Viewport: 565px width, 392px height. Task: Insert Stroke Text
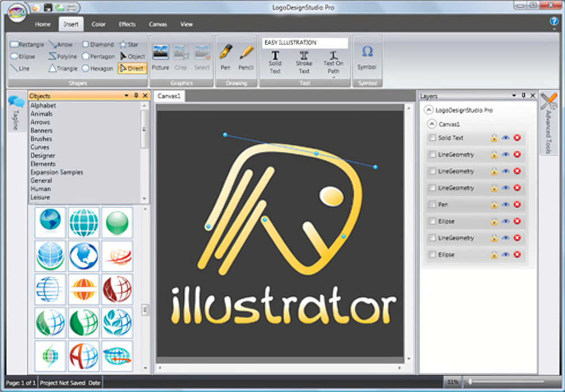point(304,62)
